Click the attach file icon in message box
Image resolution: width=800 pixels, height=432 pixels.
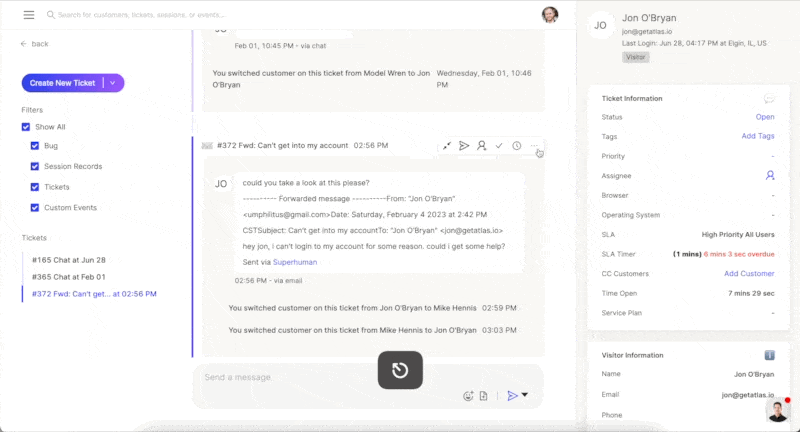[483, 396]
